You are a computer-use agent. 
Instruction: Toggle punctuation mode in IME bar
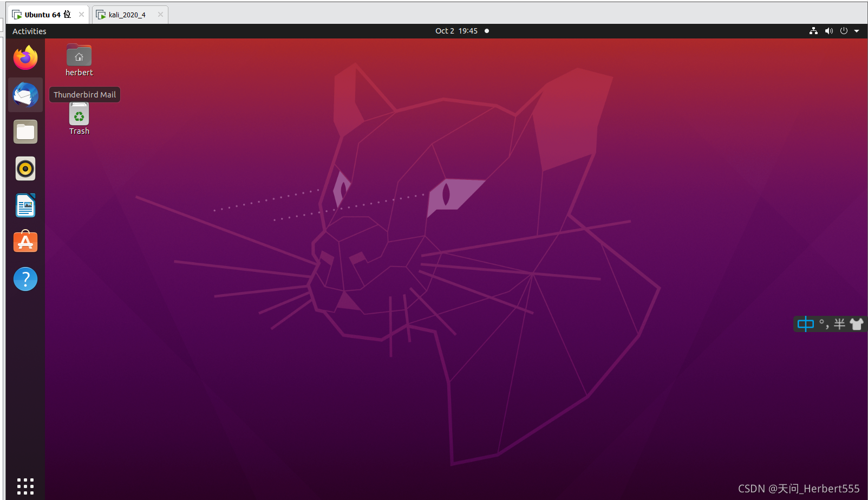pos(824,324)
